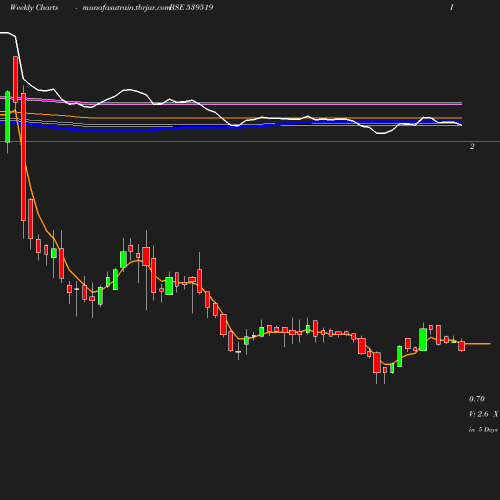Click the axis label '1' at top

point(452,7)
